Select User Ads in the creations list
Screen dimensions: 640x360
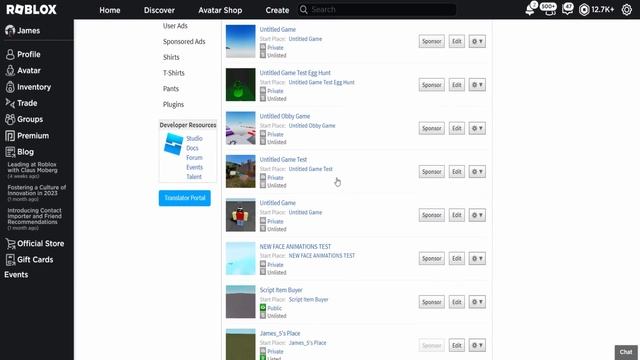coord(175,26)
